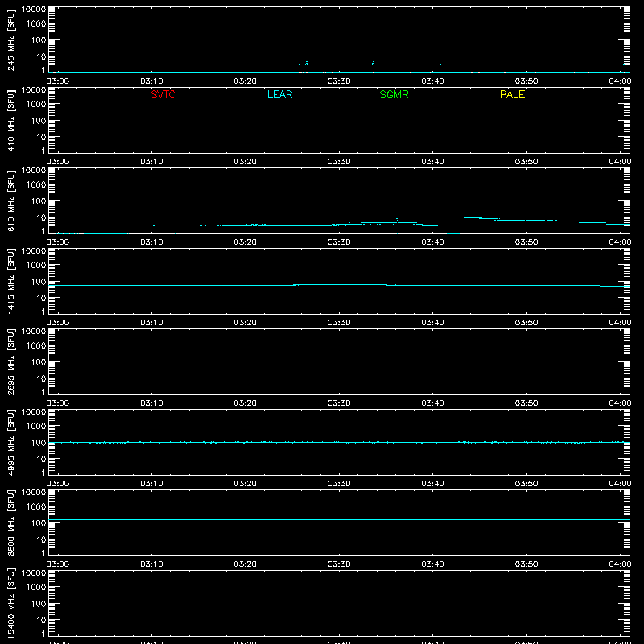Screen dimensions: 644x644
Task: Click the yellow PALE station label
Action: tap(512, 94)
